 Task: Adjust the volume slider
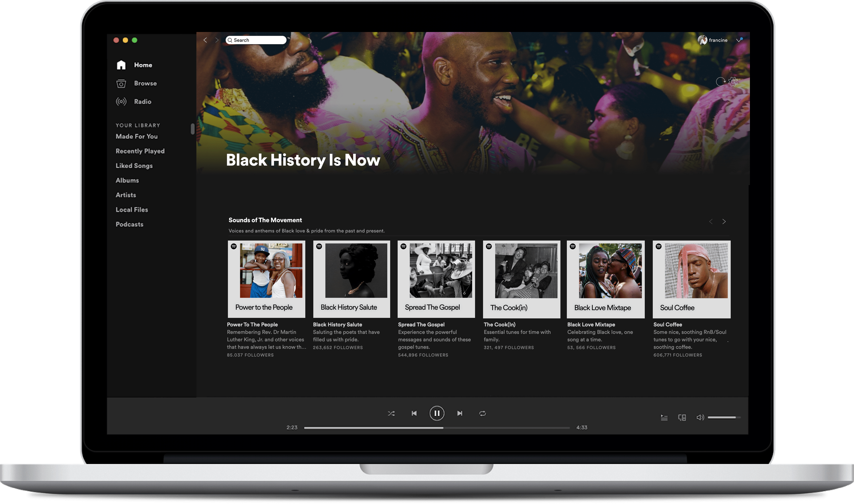[724, 417]
